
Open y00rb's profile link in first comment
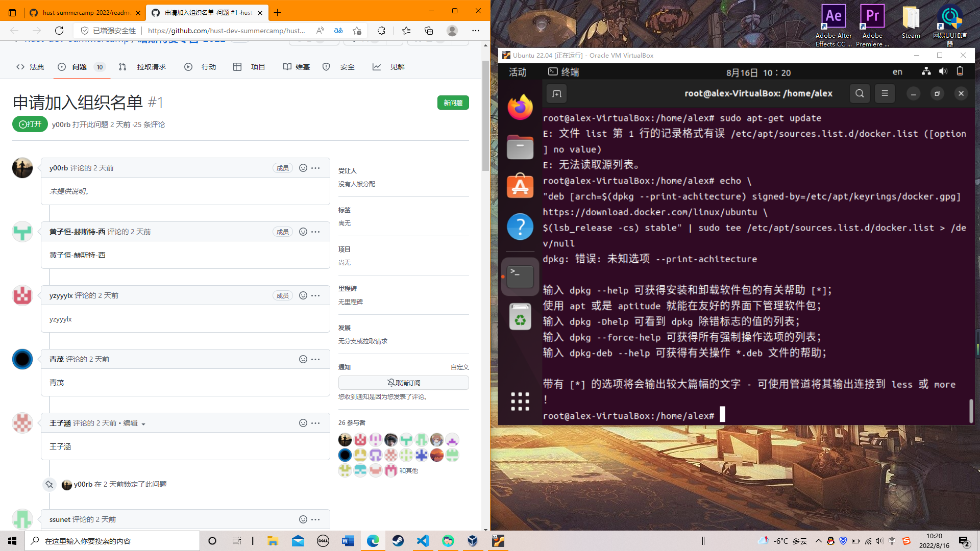pos(58,168)
